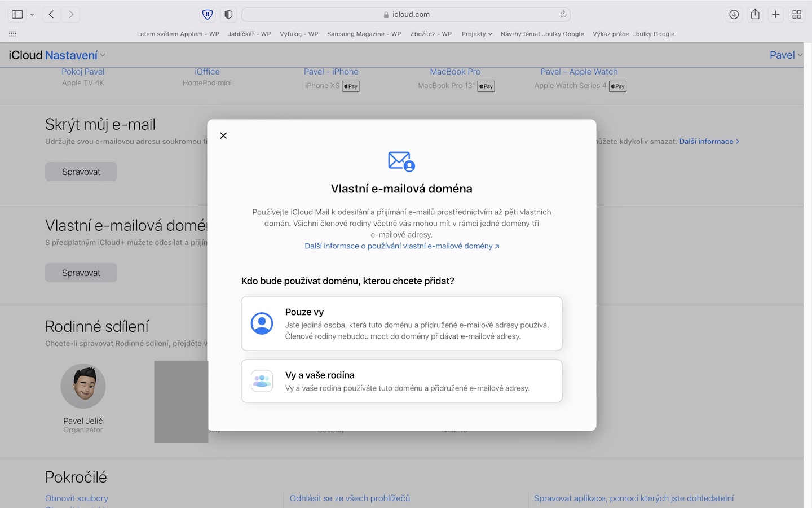Screen dimensions: 812x508
Task: Open a new tab with plus icon
Action: pos(776,15)
